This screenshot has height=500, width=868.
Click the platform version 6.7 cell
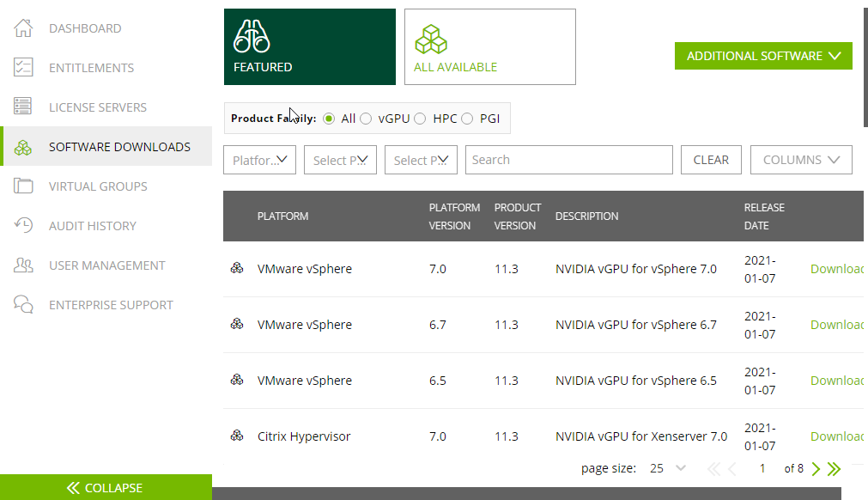pyautogui.click(x=437, y=325)
